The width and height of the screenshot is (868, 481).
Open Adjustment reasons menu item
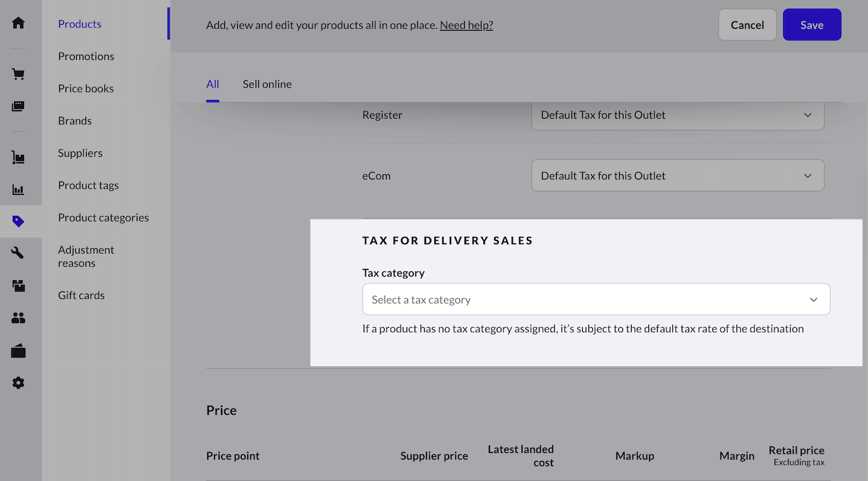click(x=86, y=256)
